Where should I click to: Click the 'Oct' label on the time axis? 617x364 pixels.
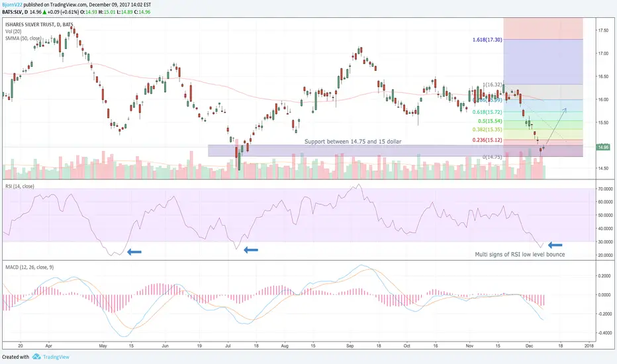(x=407, y=346)
